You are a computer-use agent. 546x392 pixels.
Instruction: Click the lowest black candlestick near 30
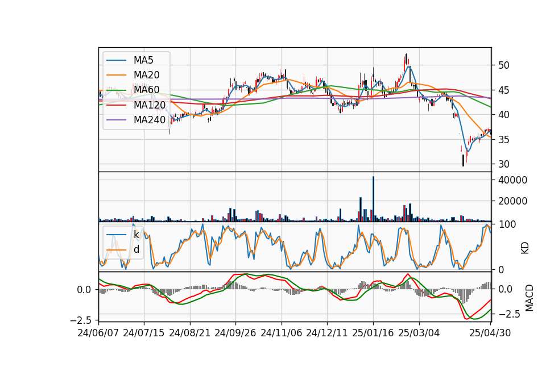pyautogui.click(x=463, y=160)
